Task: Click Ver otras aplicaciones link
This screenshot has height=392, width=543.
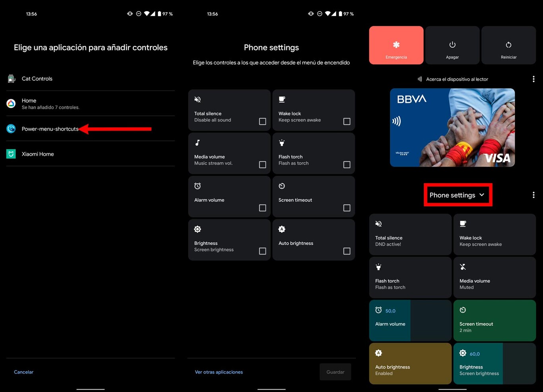Action: pyautogui.click(x=219, y=372)
